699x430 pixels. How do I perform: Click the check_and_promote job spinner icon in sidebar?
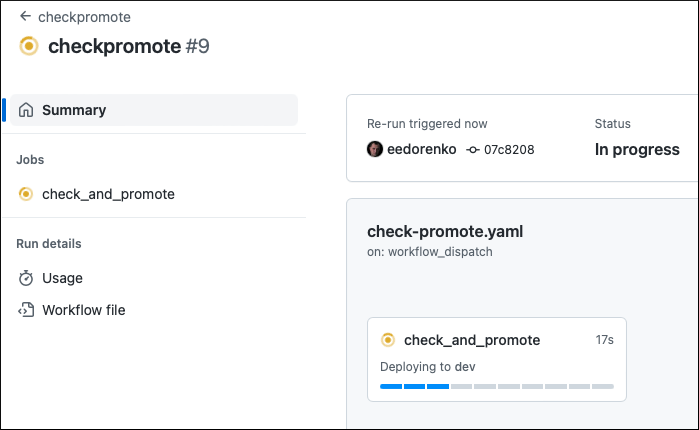point(26,194)
